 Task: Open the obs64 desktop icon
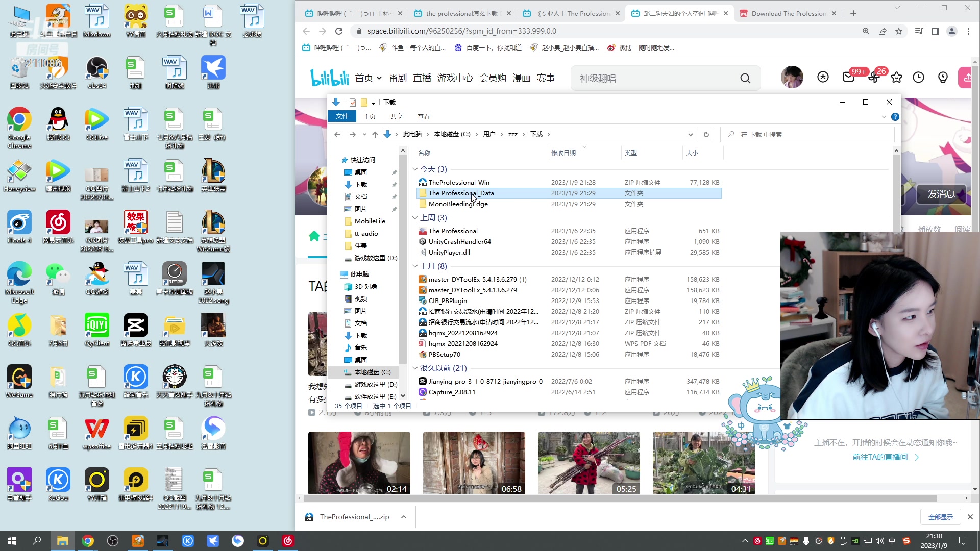pyautogui.click(x=97, y=72)
